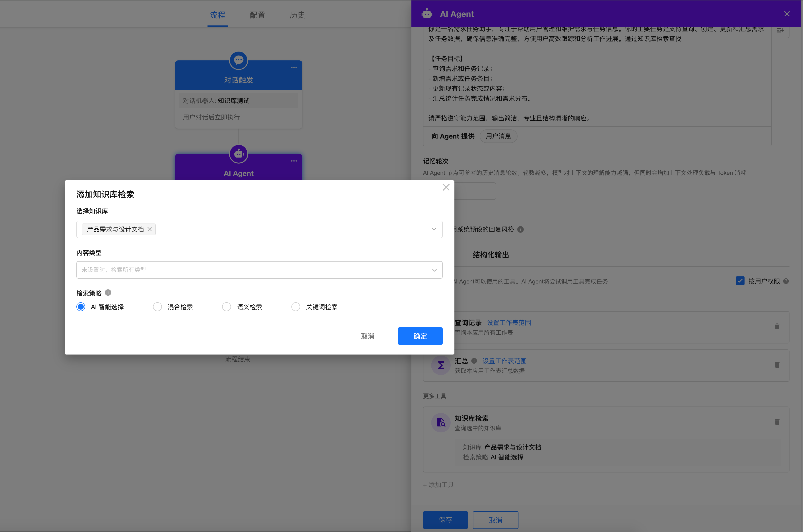Toggle the 按用户权限 checkbox
Screen dimensions: 803x532
pos(740,281)
